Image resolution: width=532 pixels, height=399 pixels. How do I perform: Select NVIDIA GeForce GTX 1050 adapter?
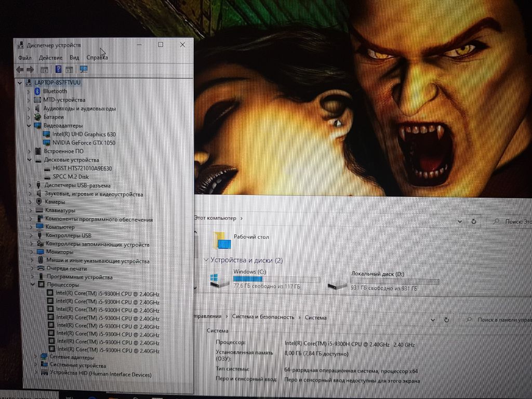click(x=84, y=143)
